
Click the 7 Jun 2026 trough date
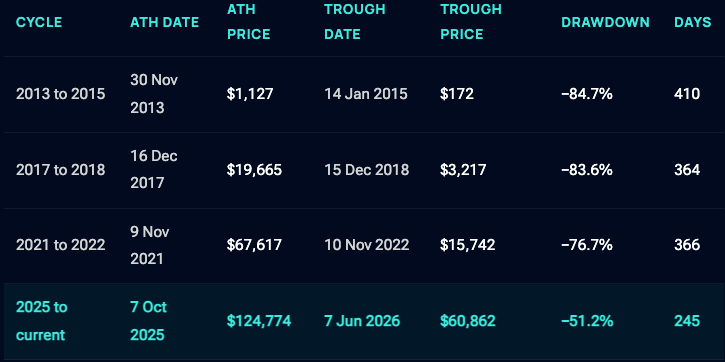[362, 321]
